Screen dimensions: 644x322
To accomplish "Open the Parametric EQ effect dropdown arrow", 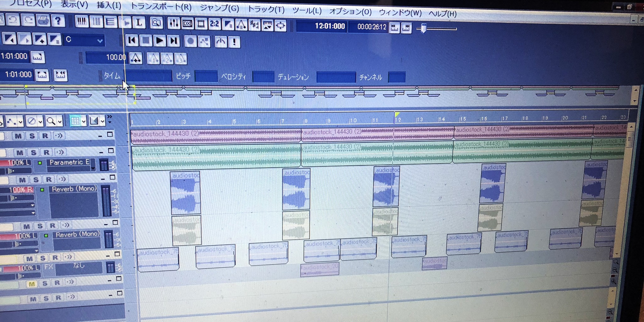I will pos(93,169).
